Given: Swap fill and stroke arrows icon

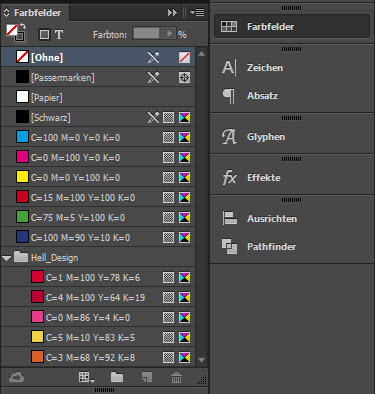Looking at the screenshot, I should [x=23, y=26].
